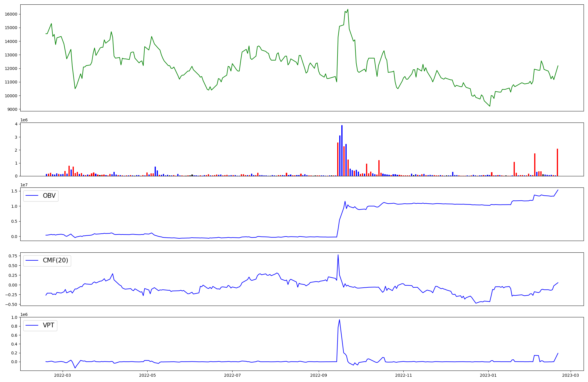Click the 16000 price axis label
This screenshot has width=588, height=382.
point(11,14)
